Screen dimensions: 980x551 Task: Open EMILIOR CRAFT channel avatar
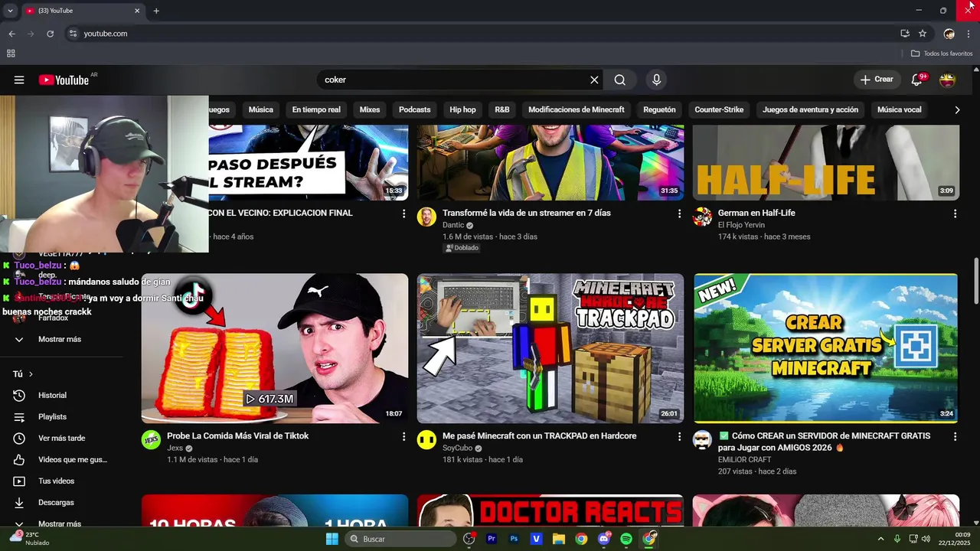[x=702, y=439]
